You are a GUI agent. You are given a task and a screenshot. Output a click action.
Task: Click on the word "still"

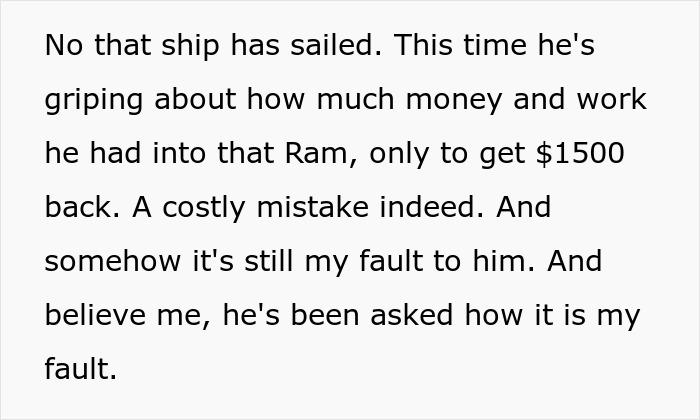click(x=269, y=262)
